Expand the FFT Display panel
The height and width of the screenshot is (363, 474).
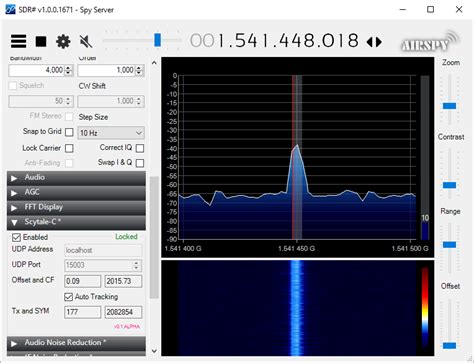click(x=76, y=207)
